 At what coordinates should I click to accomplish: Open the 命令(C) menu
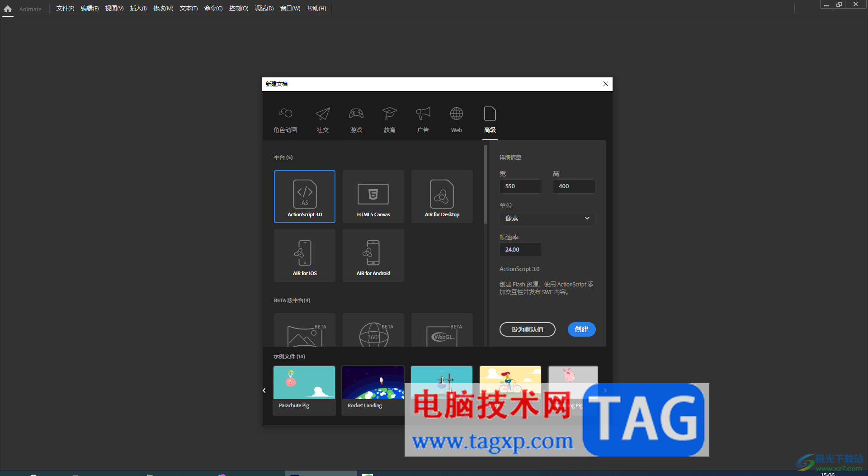pos(213,9)
